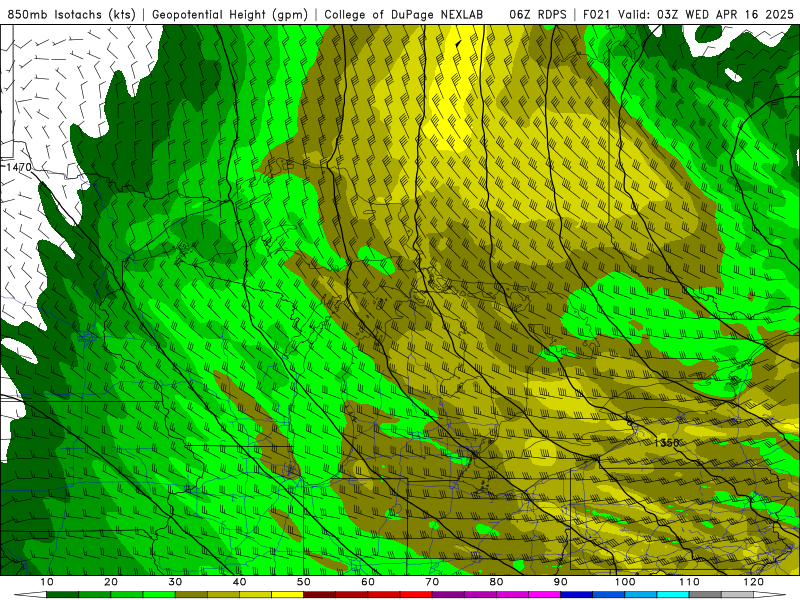
Task: Click the 'F021' forecast hour text
Action: (x=597, y=14)
